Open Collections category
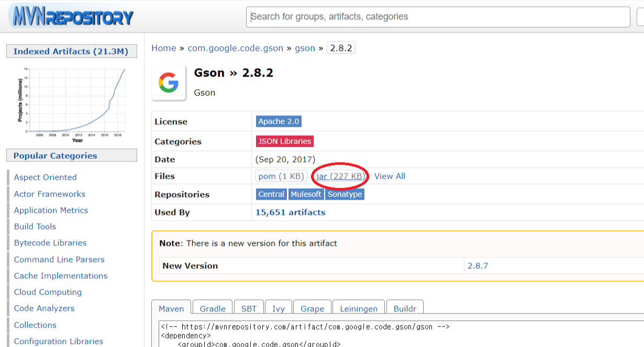 [35, 325]
